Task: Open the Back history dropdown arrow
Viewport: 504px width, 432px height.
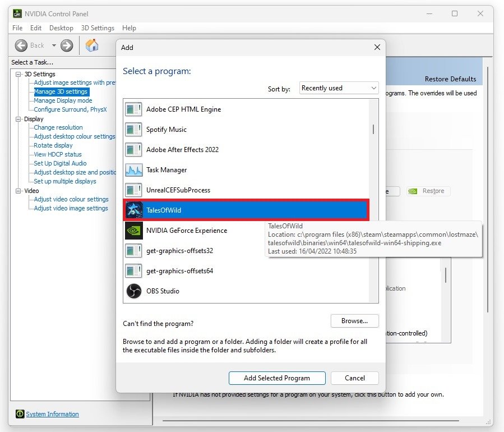Action: pos(54,45)
